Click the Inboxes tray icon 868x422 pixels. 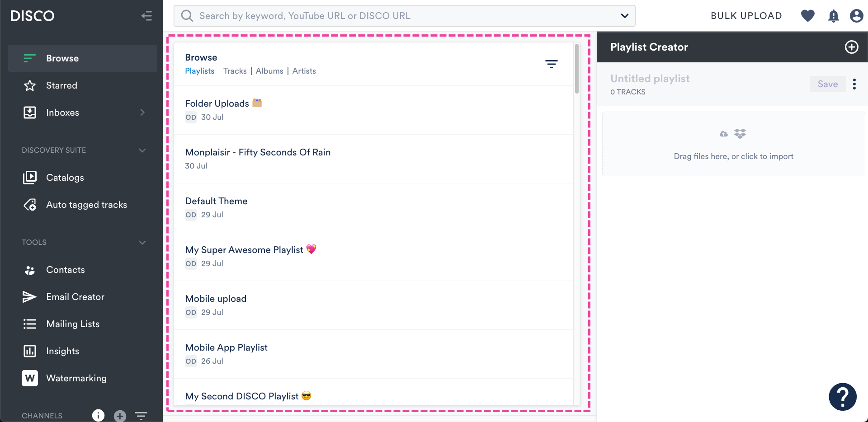30,113
